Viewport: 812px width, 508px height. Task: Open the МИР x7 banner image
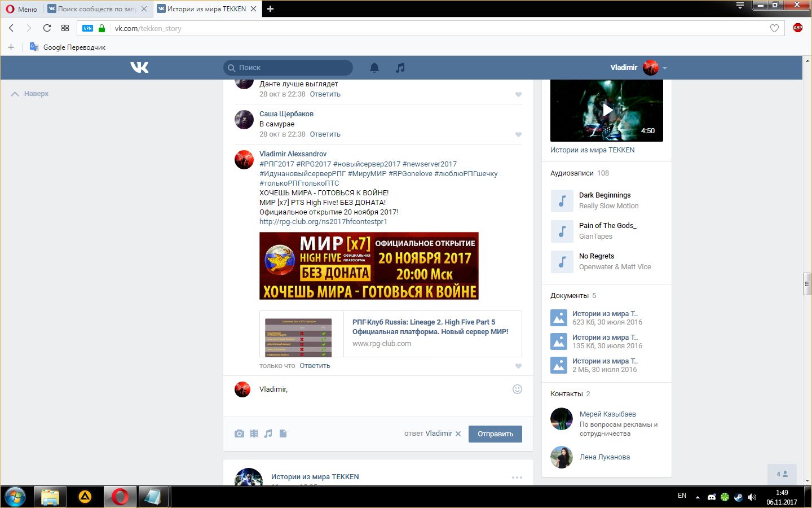[369, 266]
